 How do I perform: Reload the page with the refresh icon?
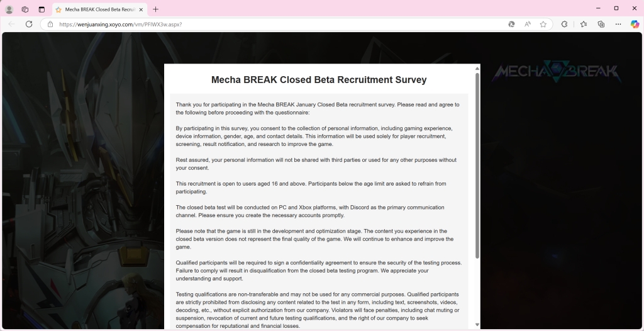point(29,25)
